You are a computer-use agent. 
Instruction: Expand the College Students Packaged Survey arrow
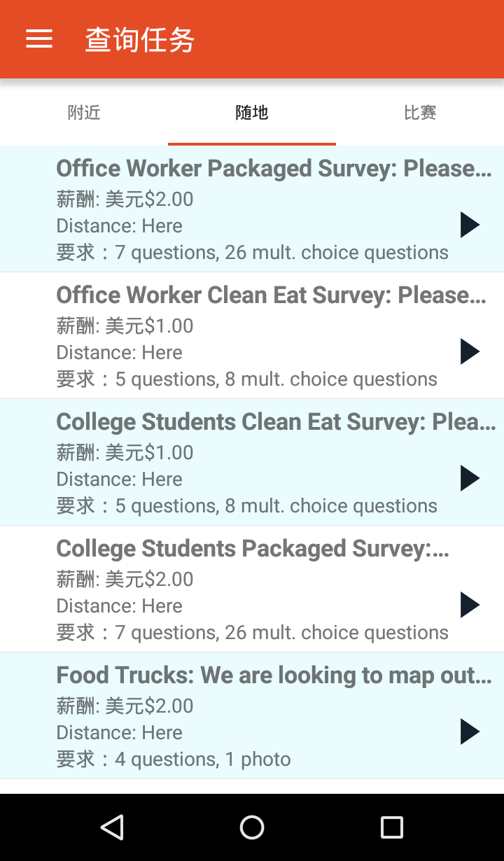[470, 605]
